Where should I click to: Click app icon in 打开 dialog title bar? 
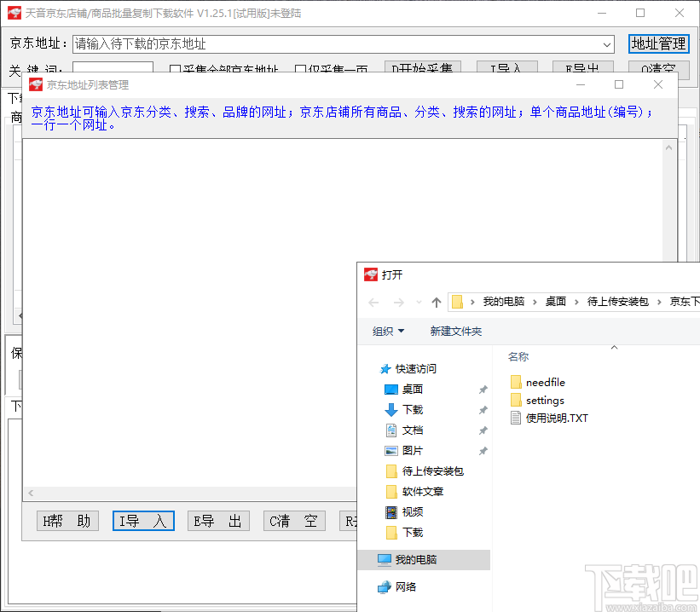pos(371,274)
